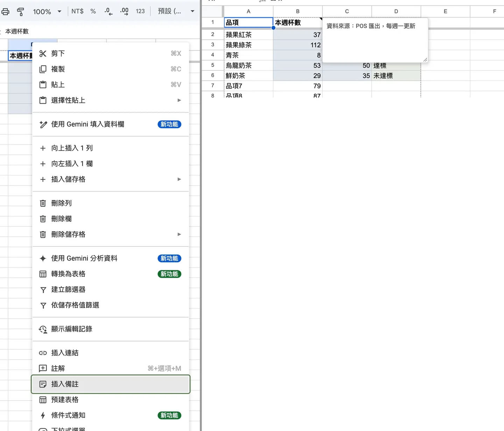Viewport: 504px width, 431px height.
Task: Choose 刪除列 menu entry
Action: [111, 203]
